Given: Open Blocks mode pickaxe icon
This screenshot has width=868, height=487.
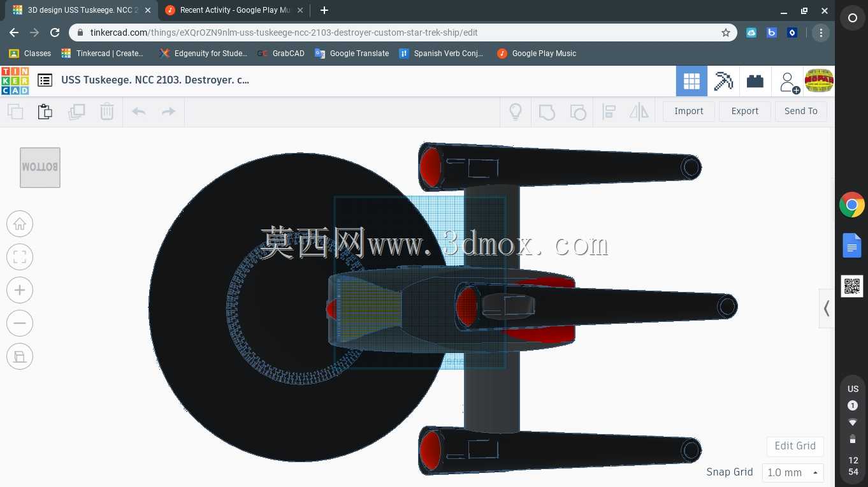Looking at the screenshot, I should 723,81.
